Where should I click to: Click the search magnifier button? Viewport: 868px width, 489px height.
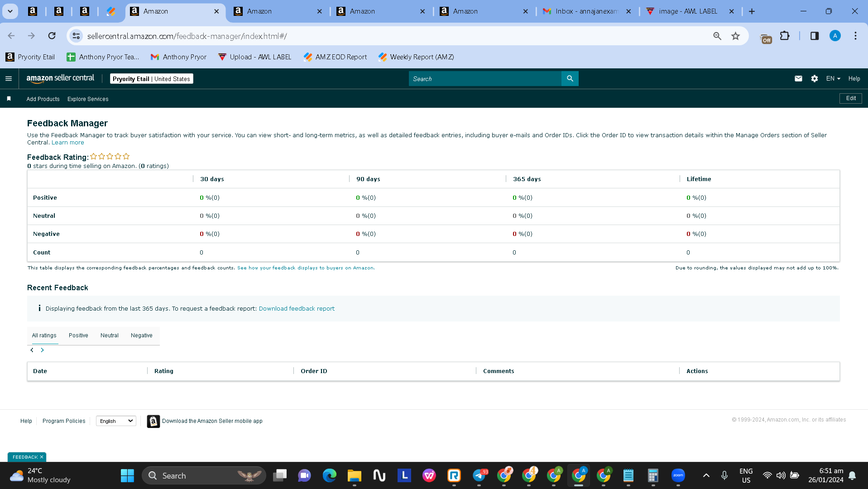pos(570,79)
